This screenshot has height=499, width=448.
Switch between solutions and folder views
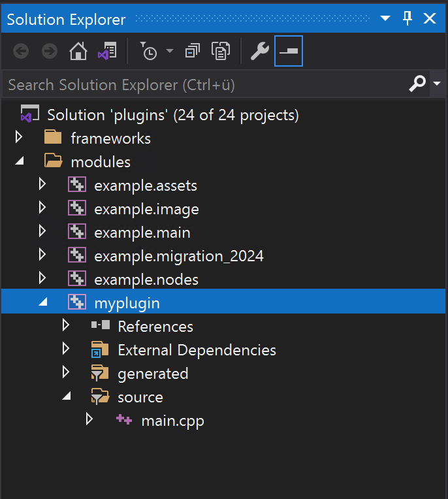pyautogui.click(x=107, y=52)
